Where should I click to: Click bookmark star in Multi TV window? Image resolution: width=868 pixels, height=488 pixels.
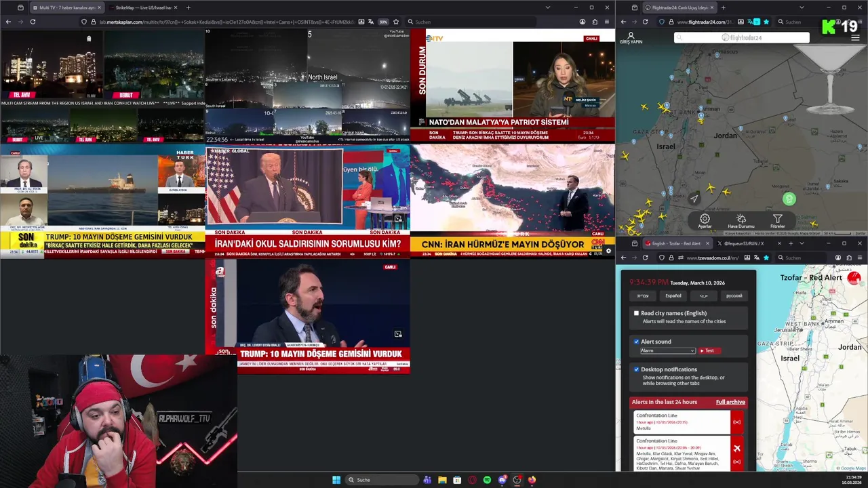coord(396,22)
